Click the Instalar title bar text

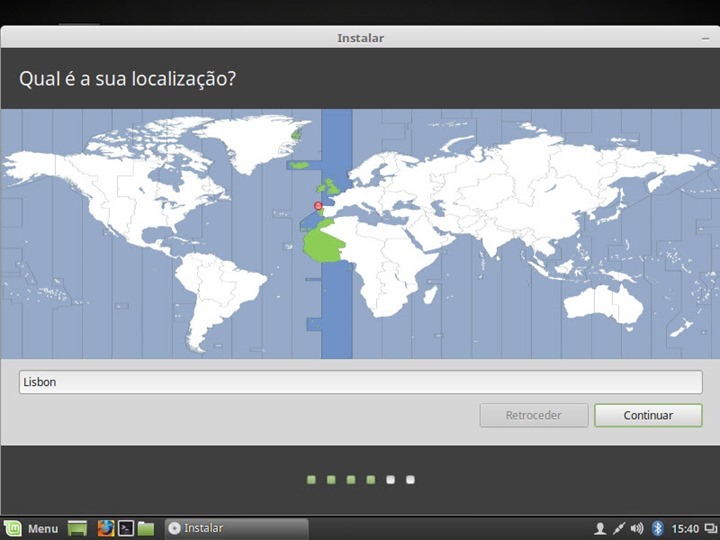tap(360, 38)
